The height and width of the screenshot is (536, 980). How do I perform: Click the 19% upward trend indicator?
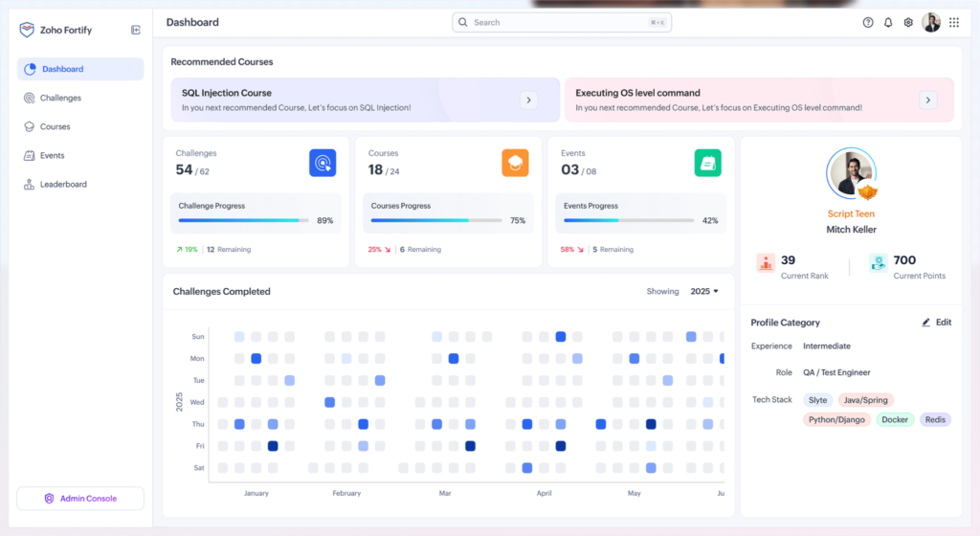click(x=187, y=249)
